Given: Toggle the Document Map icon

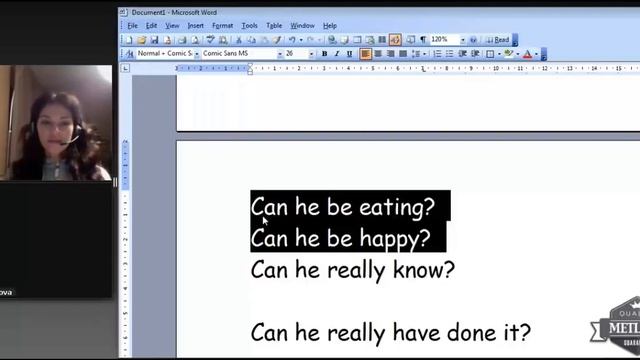Looking at the screenshot, I should [x=410, y=40].
